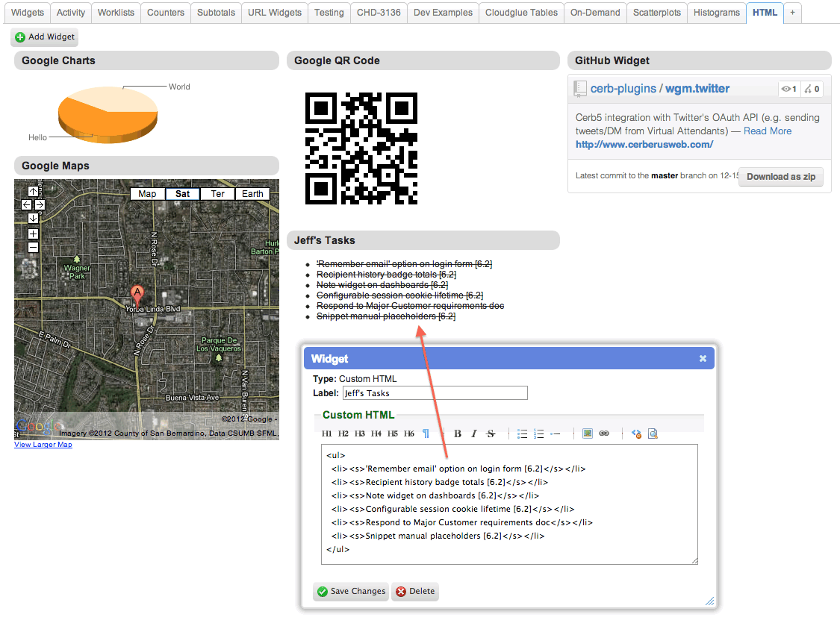Apply strikethrough formatting in the editor

click(491, 433)
